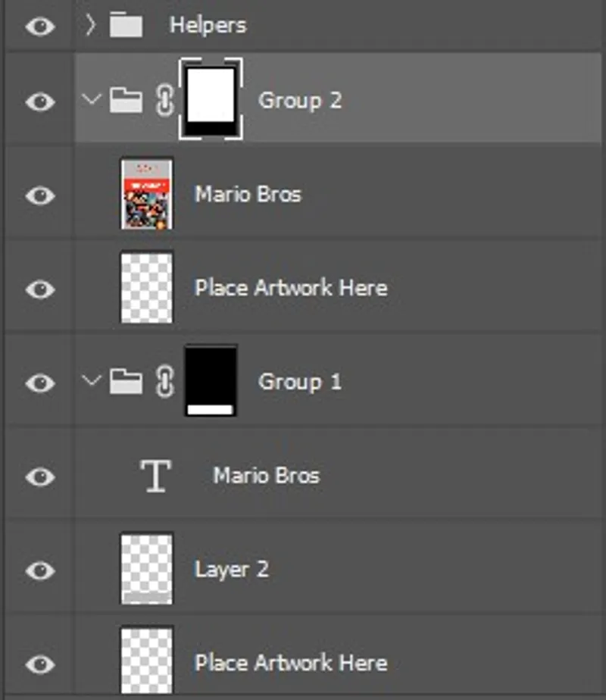Collapse Group 2

point(91,100)
